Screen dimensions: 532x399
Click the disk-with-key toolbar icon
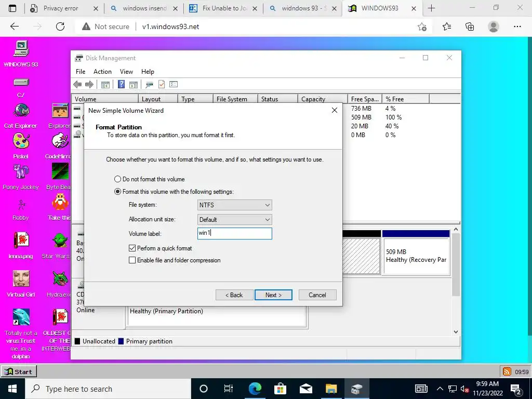click(149, 85)
